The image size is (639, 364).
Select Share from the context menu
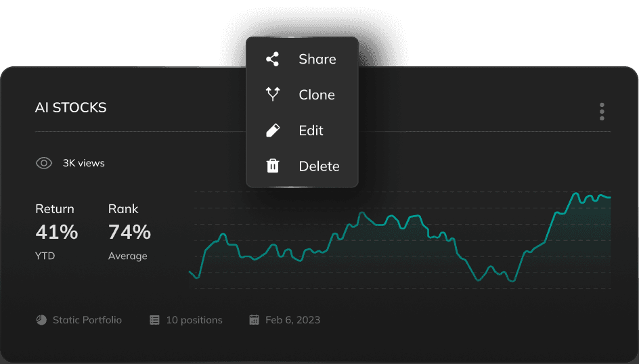click(317, 60)
